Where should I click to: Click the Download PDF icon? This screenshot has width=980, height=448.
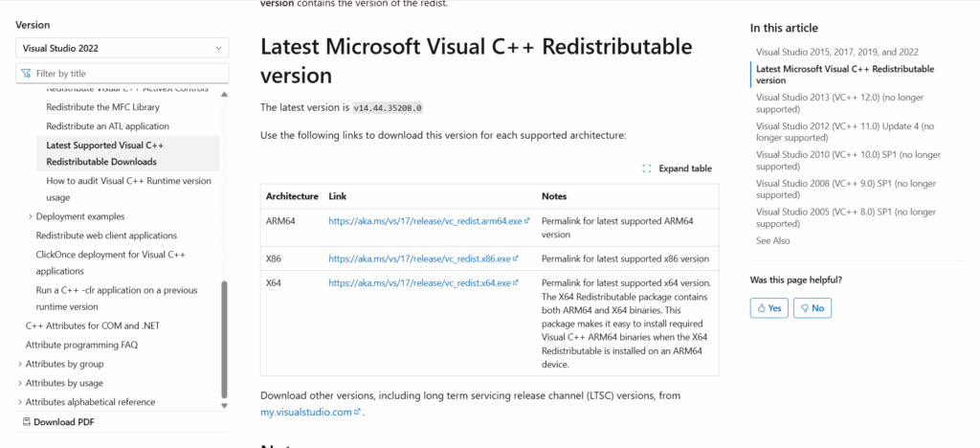tap(26, 422)
